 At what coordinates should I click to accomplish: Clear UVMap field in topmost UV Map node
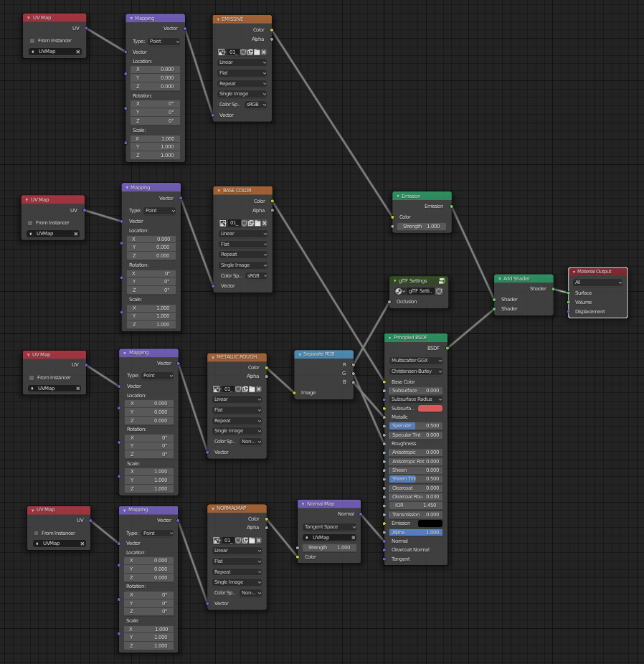click(78, 52)
